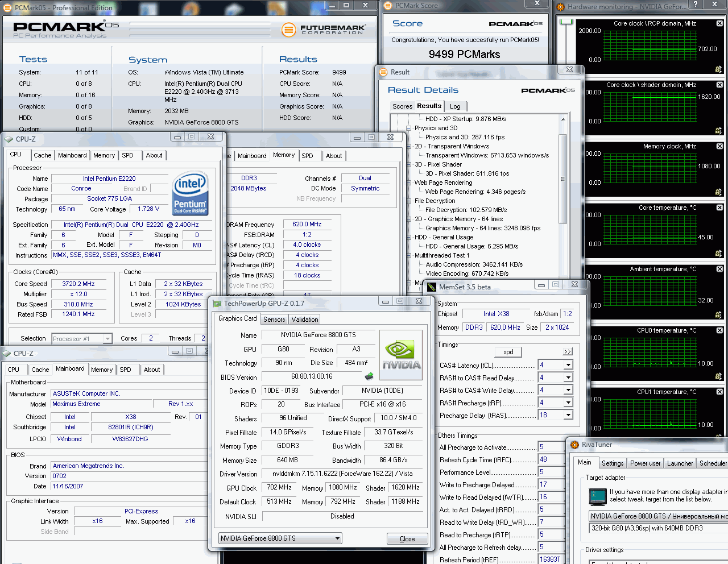Click the Core Speed 3720.2 MHz value
The width and height of the screenshot is (728, 564).
pyautogui.click(x=78, y=284)
